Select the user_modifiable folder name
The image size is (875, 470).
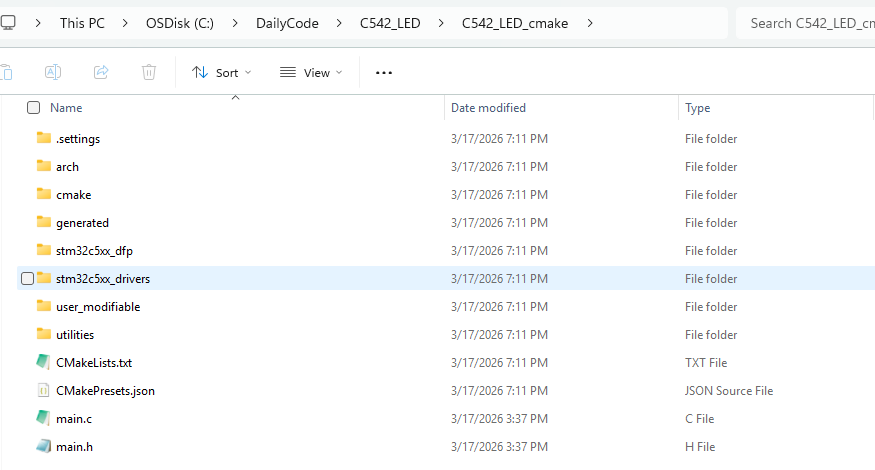tap(98, 306)
